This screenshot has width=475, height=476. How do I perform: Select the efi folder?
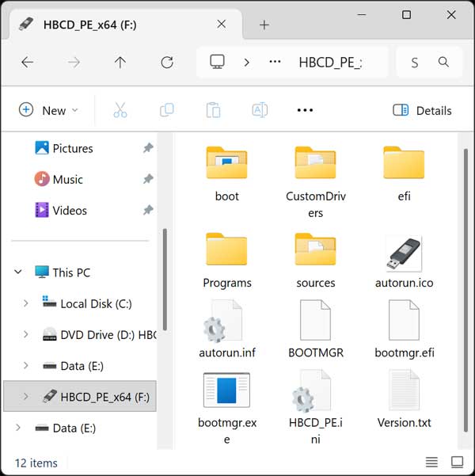(404, 174)
